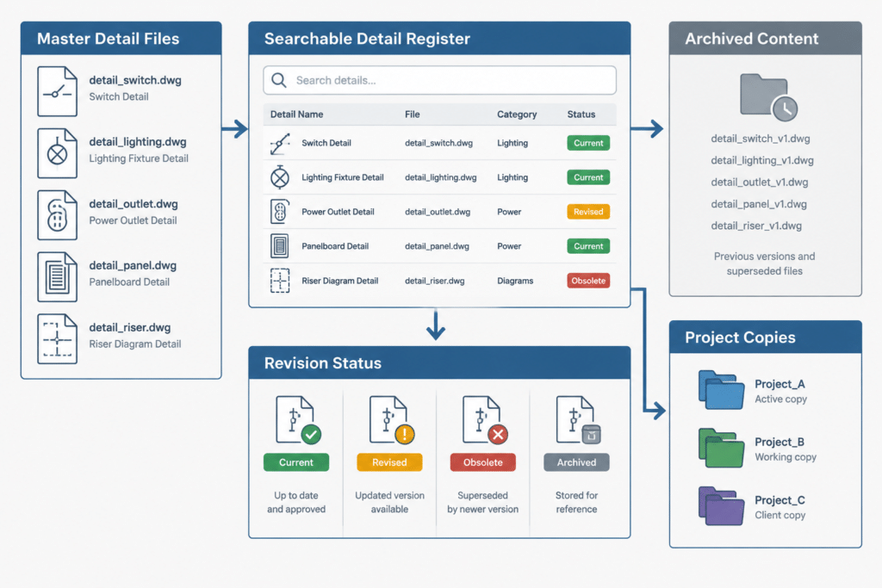This screenshot has width=882, height=588.
Task: Select detail_outlet_v1.dwg in Archived Content
Action: click(x=760, y=183)
